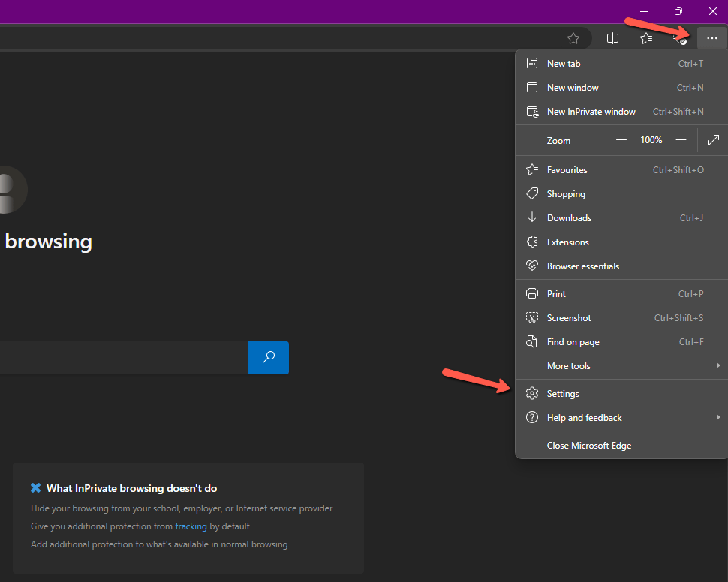Open the Extensions puzzle icon
This screenshot has width=728, height=582.
pyautogui.click(x=532, y=241)
